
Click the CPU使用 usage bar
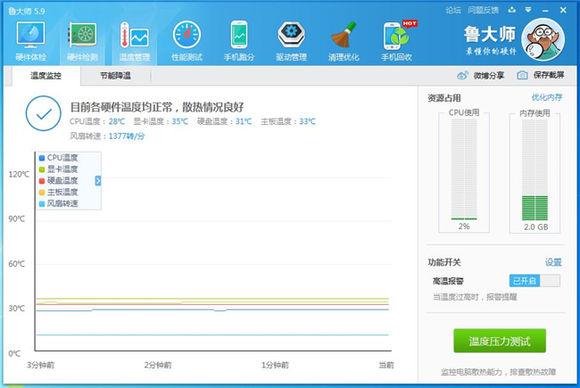(464, 169)
